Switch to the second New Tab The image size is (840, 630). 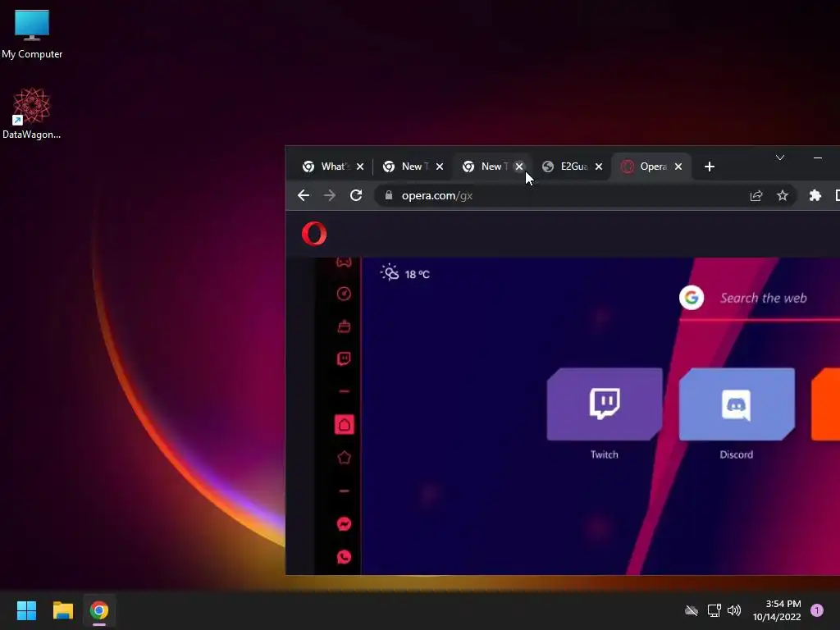pos(492,167)
